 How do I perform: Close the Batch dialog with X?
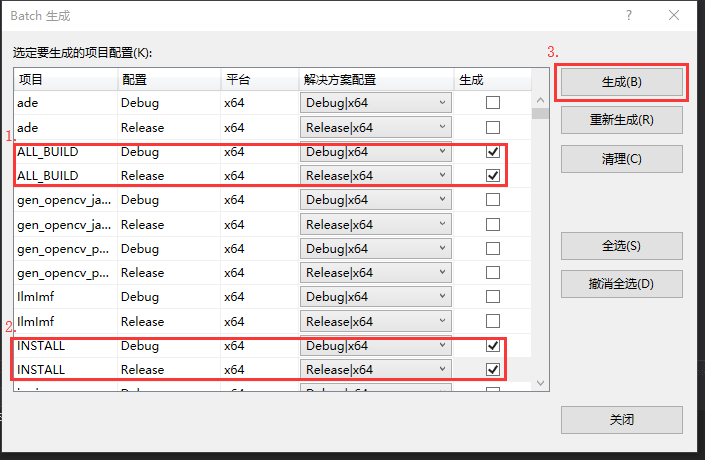(x=675, y=16)
